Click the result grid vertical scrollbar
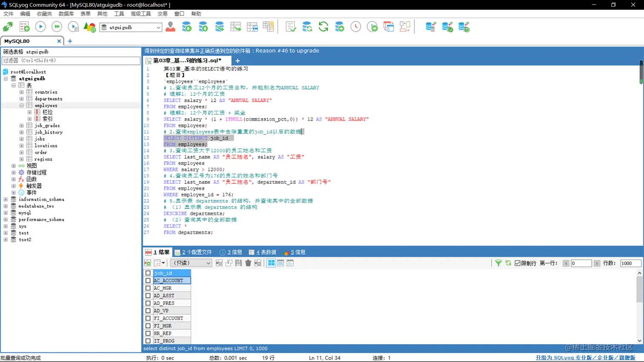The height and width of the screenshot is (362, 644). [x=639, y=307]
